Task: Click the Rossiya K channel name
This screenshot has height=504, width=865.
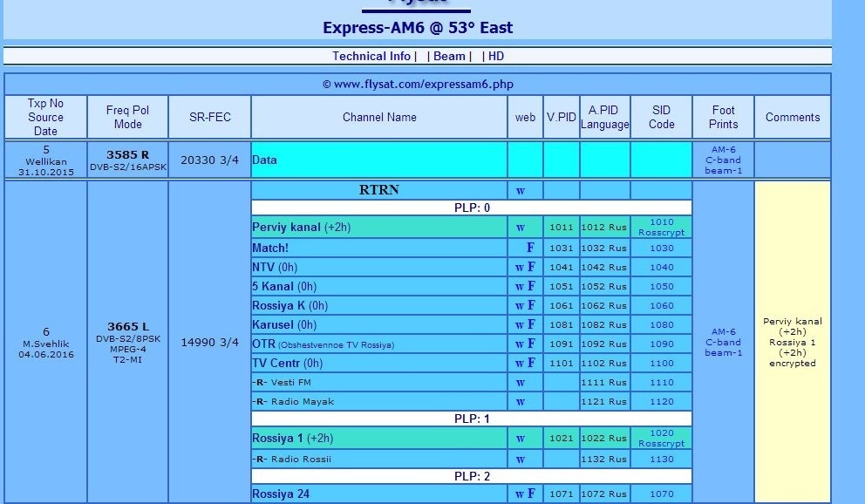Action: point(278,305)
